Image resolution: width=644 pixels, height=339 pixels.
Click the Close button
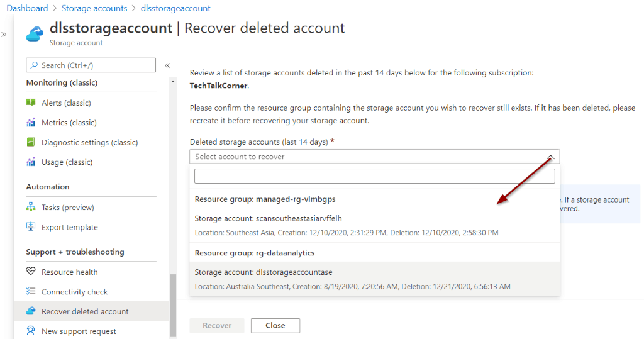(x=275, y=325)
